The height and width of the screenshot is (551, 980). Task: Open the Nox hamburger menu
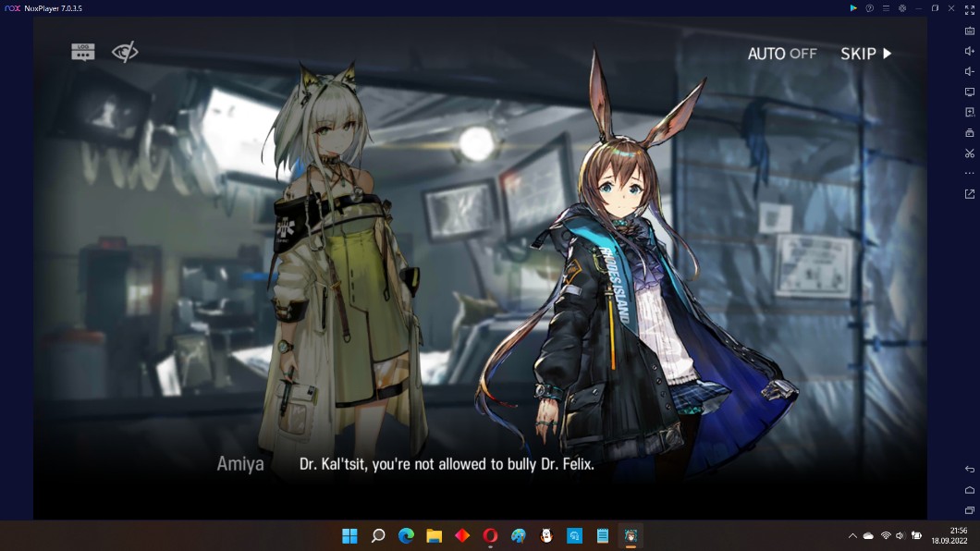(886, 8)
